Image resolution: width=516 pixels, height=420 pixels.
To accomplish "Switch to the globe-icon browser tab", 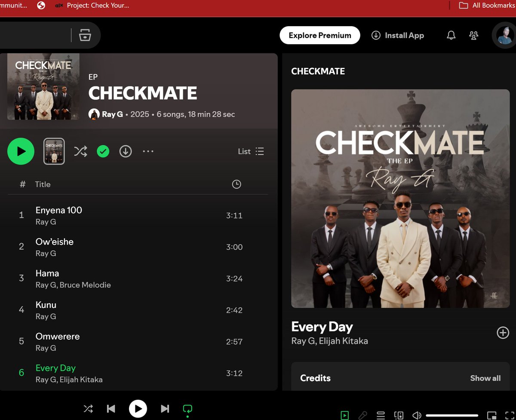I will click(x=41, y=6).
